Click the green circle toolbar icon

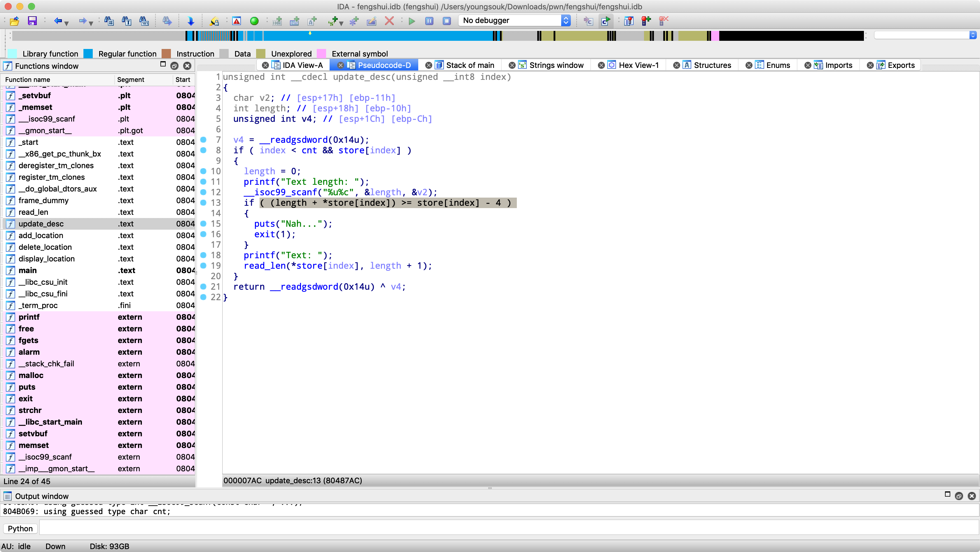click(254, 20)
